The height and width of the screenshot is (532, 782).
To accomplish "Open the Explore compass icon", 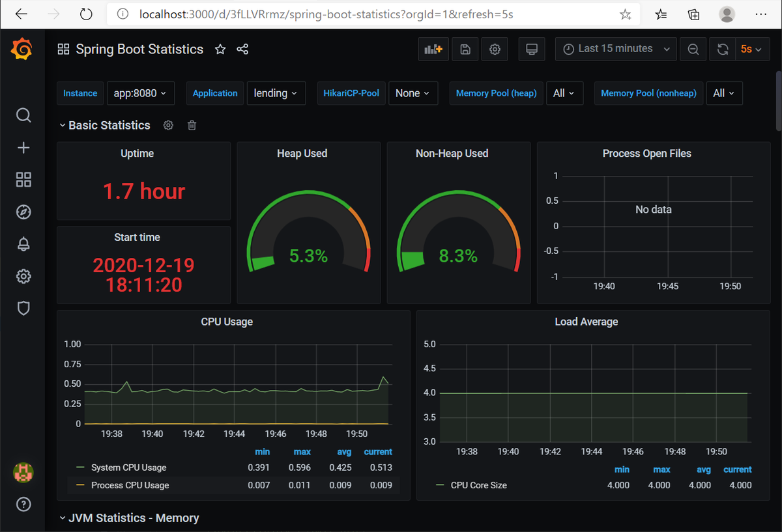I will coord(23,212).
